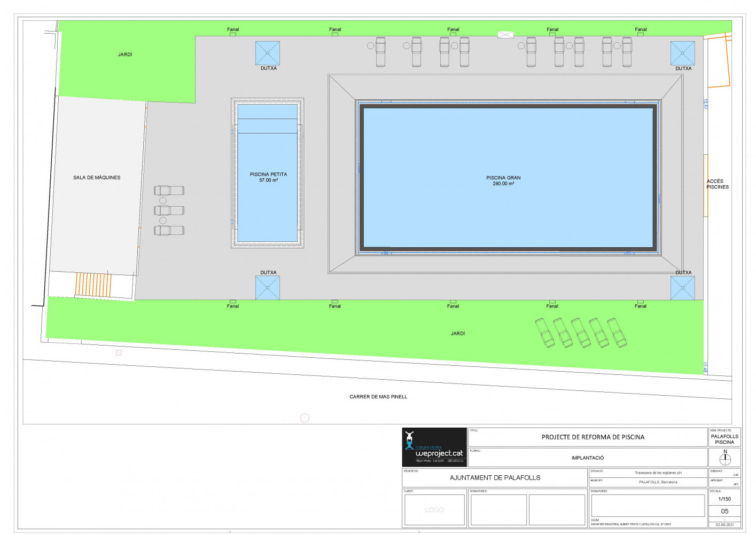Click the JARDÍ label in the long lower garden

pyautogui.click(x=458, y=333)
